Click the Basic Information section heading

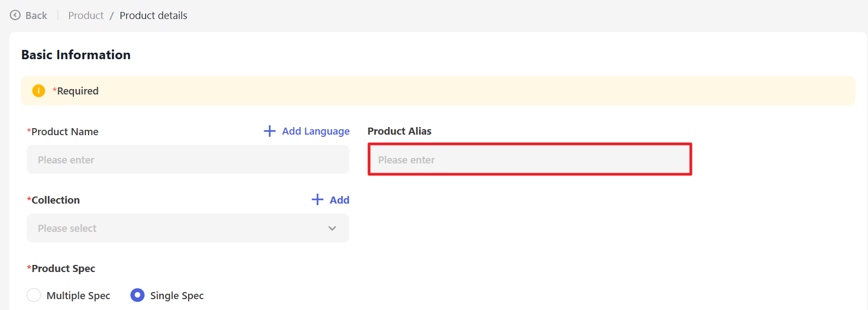click(x=76, y=55)
